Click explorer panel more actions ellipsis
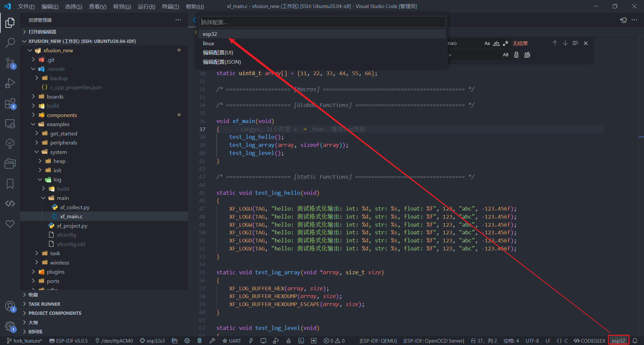This screenshot has width=644, height=345. (x=178, y=20)
